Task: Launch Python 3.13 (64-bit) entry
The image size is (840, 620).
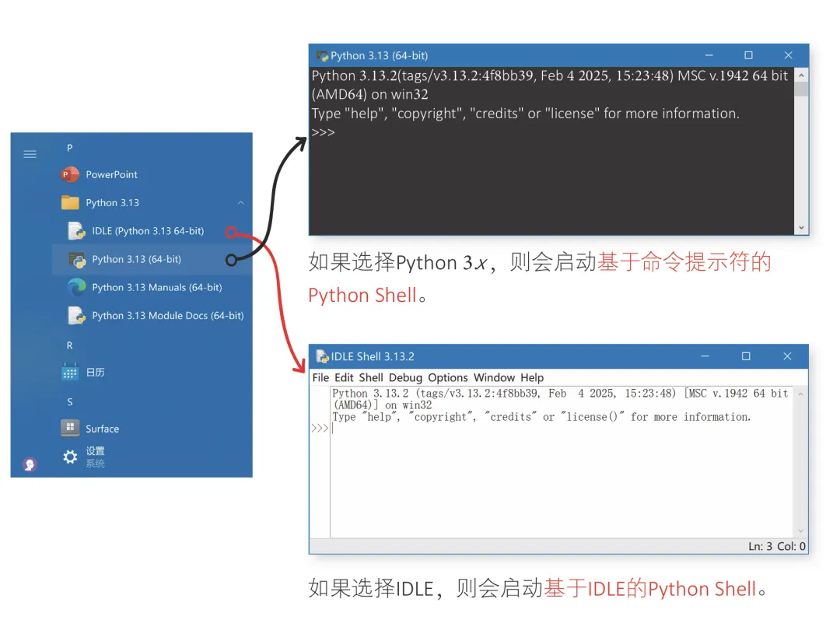Action: (137, 259)
